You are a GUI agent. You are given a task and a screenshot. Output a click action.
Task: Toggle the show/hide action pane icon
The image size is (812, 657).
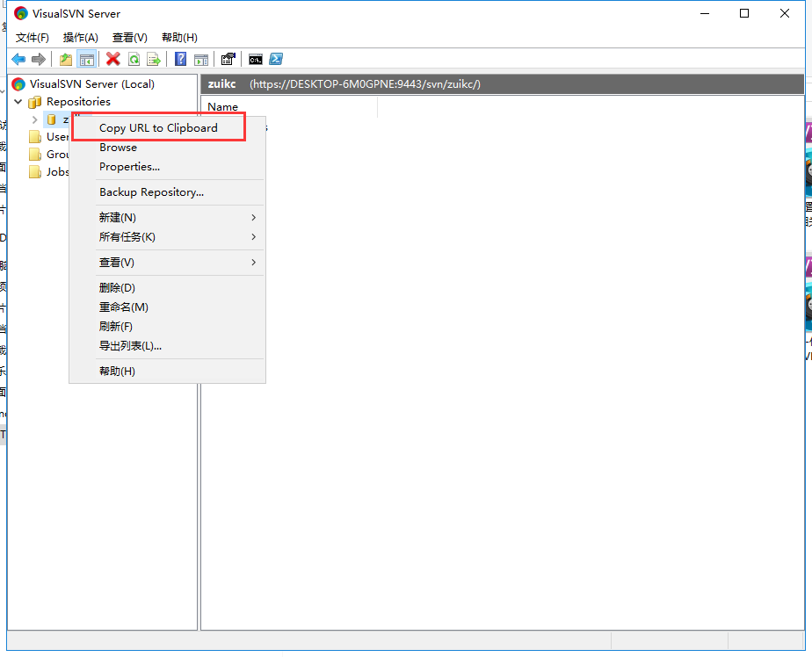[201, 60]
